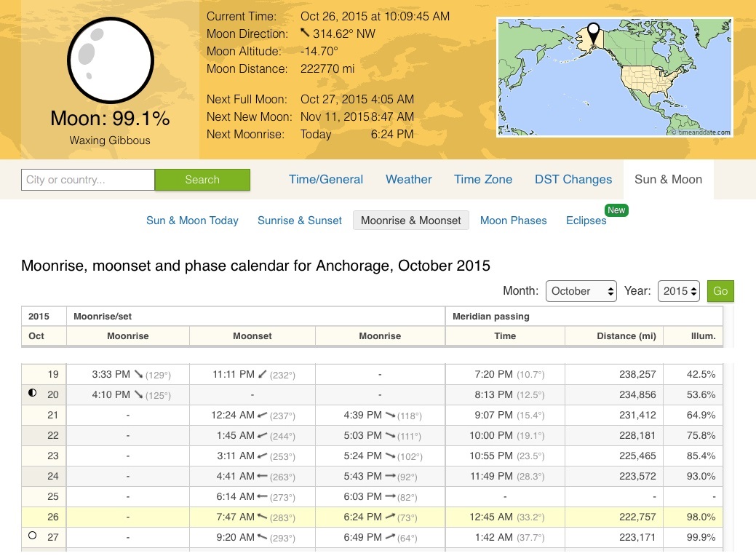756x556 pixels.
Task: Click the location pin on the map
Action: coord(594,33)
